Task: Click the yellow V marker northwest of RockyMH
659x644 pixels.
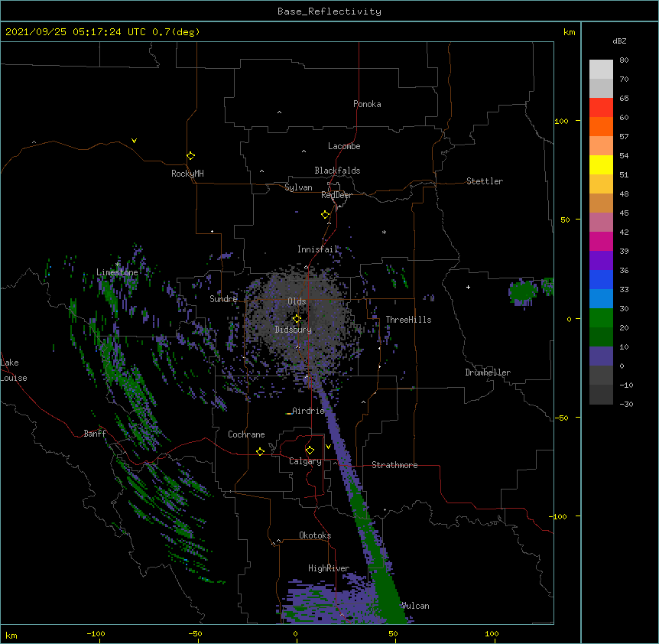Action: click(x=134, y=141)
